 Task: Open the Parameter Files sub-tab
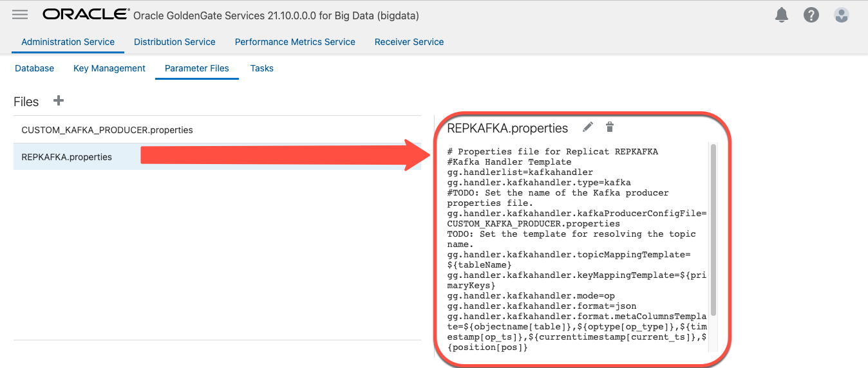pyautogui.click(x=197, y=68)
